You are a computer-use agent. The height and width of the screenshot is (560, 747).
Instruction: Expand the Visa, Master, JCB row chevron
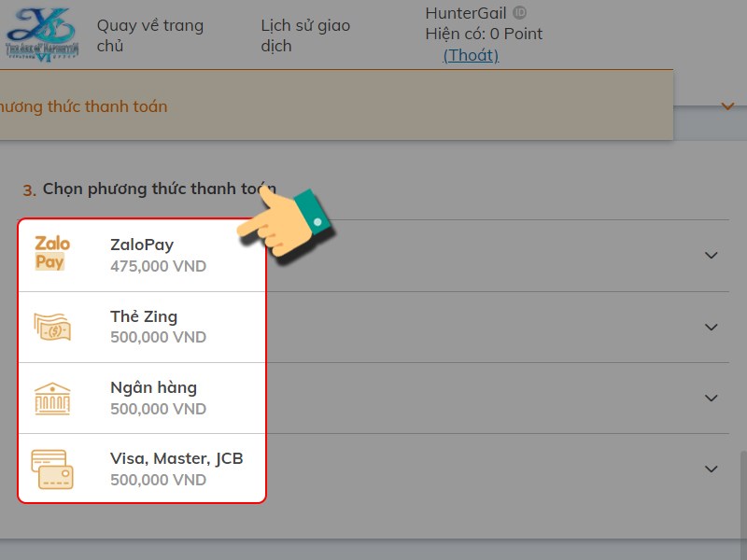[712, 469]
